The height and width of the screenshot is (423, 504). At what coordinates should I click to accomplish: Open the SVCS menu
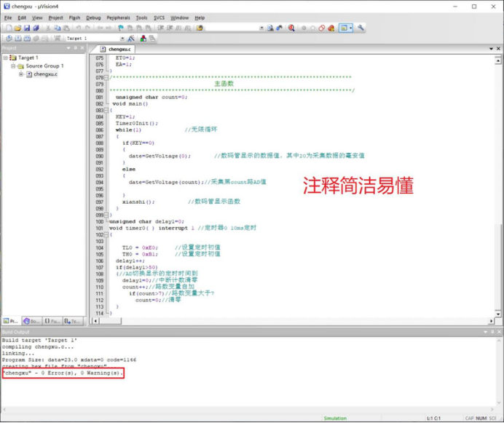click(159, 17)
